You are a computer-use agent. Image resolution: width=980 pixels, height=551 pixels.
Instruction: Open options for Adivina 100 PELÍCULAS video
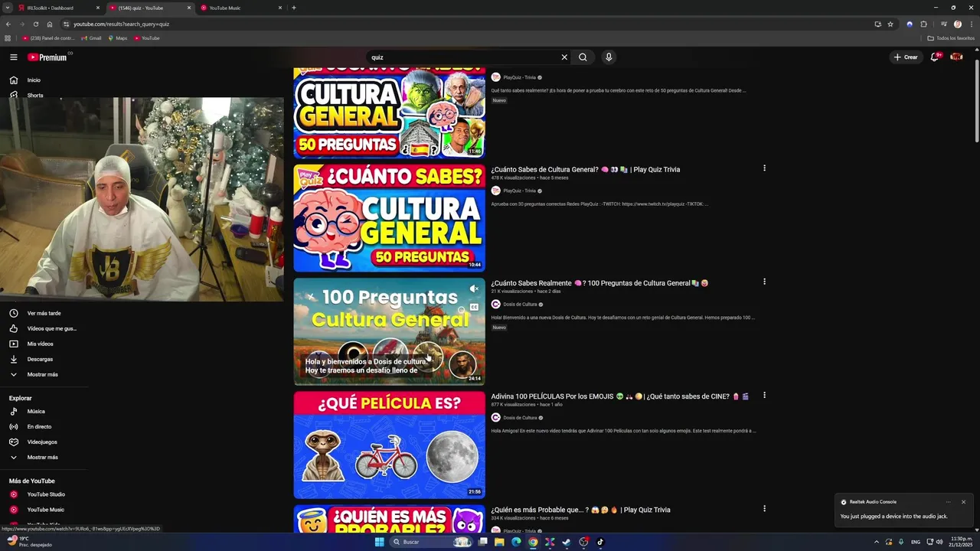coord(764,396)
